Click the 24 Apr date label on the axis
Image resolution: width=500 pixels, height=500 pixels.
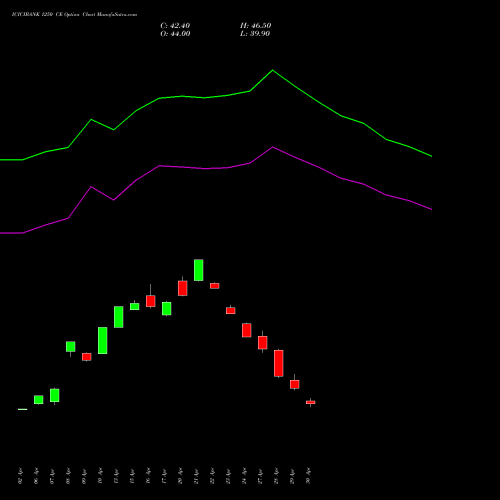pos(245,476)
